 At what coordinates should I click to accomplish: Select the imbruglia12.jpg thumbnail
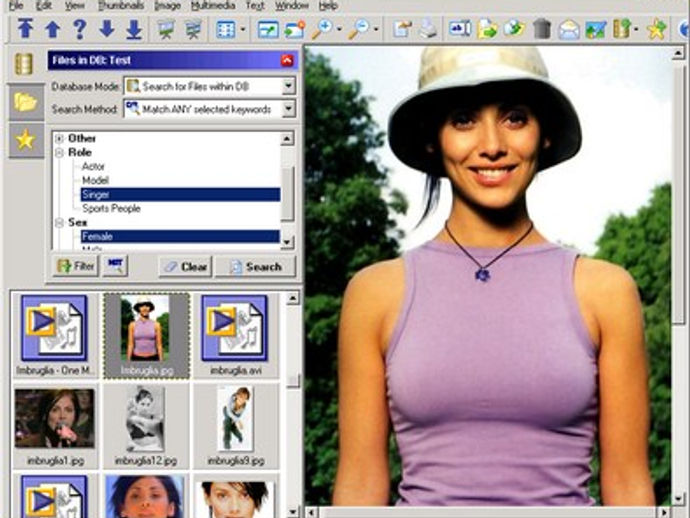click(x=146, y=425)
